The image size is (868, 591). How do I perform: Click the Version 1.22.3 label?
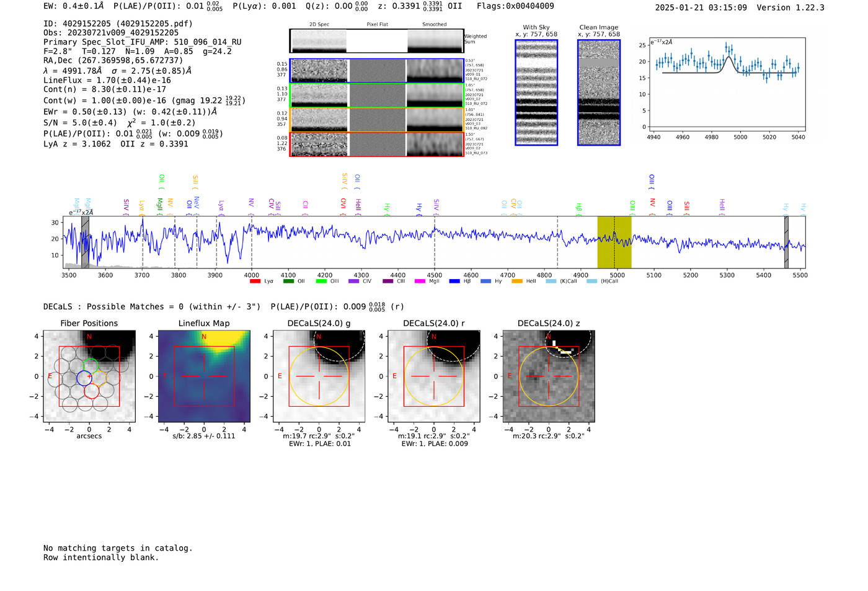click(790, 7)
